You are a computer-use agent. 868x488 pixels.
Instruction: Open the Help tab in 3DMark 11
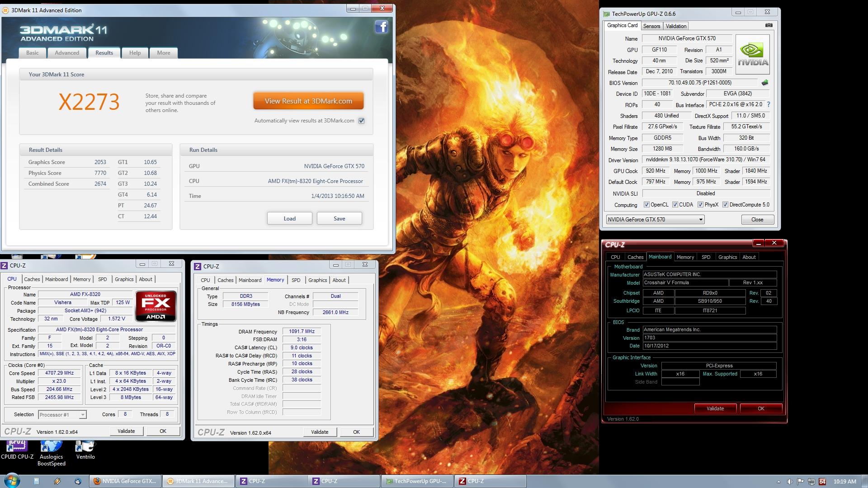[135, 53]
